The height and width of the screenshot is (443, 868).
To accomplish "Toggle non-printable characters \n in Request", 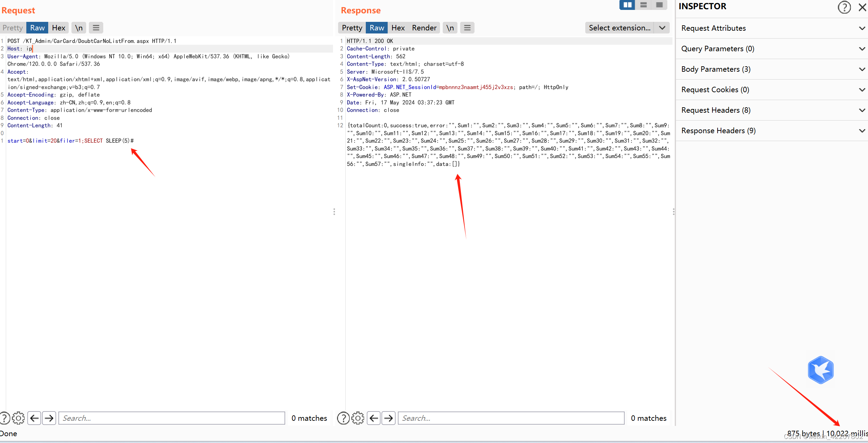I will (x=79, y=28).
